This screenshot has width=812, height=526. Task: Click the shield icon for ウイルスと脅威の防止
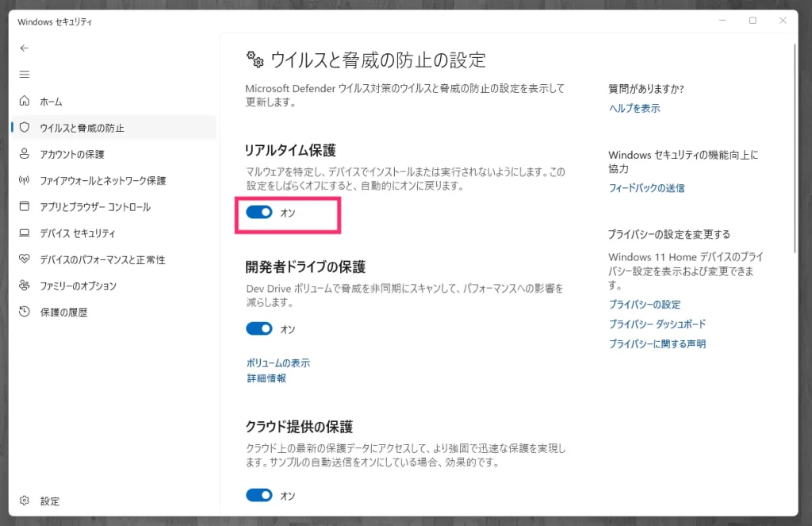pos(25,127)
